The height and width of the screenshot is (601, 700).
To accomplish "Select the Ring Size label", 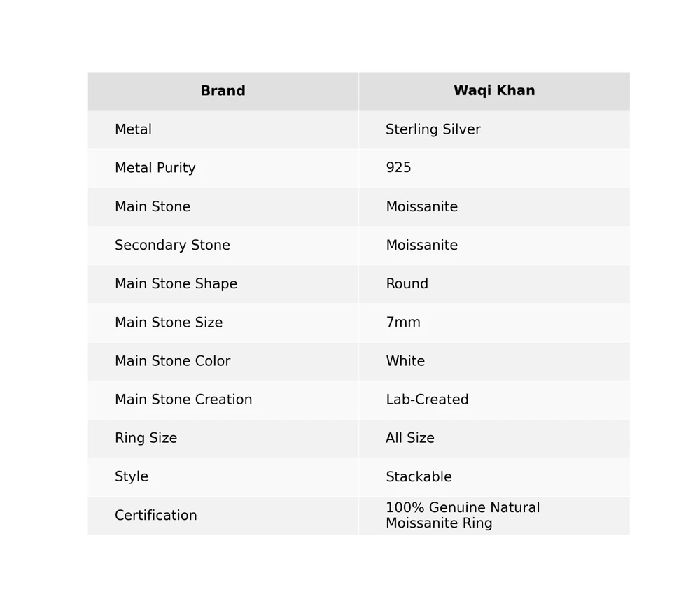I will point(146,438).
